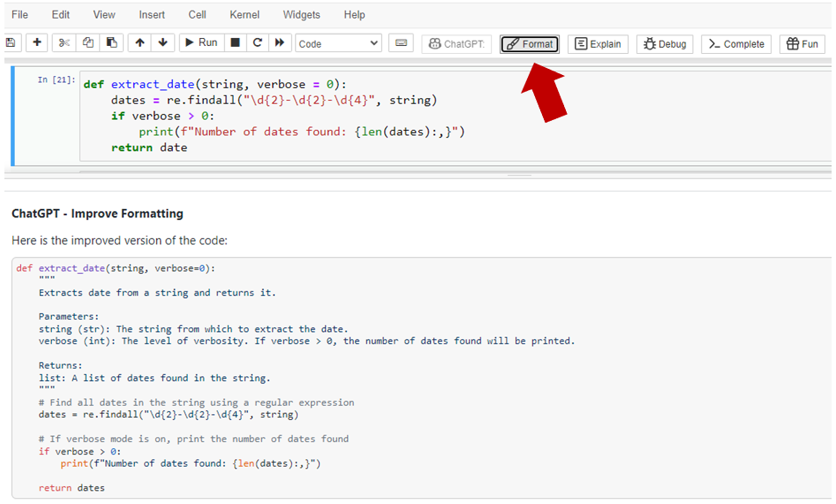Open the Insert menu
836x504 pixels.
tap(152, 14)
